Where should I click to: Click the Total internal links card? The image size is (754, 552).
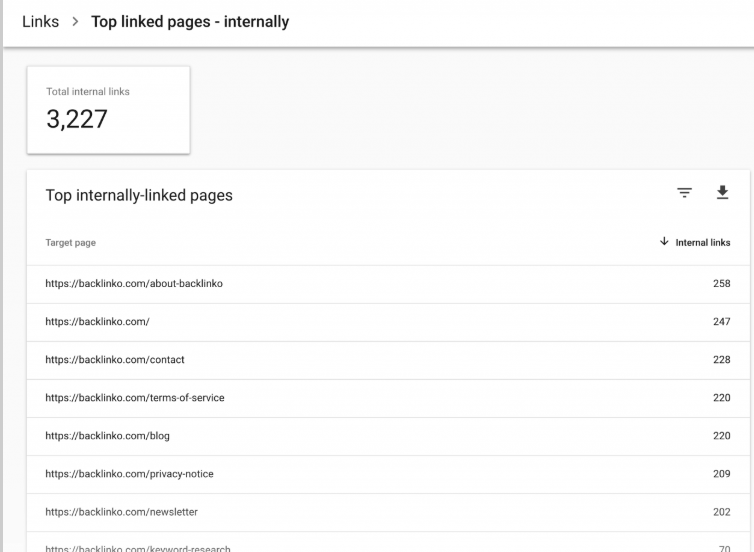[x=109, y=110]
